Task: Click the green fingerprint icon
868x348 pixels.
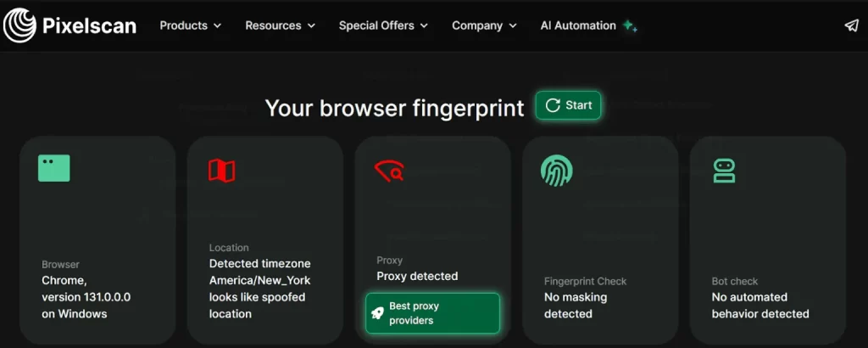Action: coord(556,170)
